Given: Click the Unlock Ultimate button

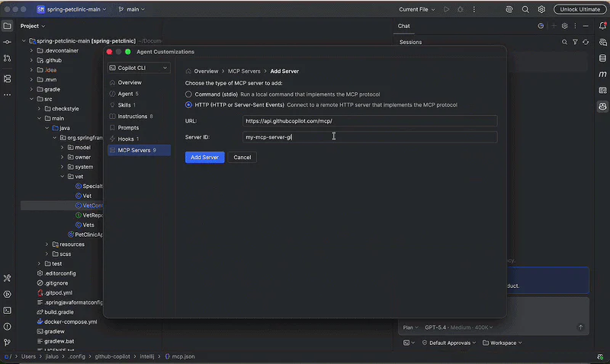Looking at the screenshot, I should (579, 9).
